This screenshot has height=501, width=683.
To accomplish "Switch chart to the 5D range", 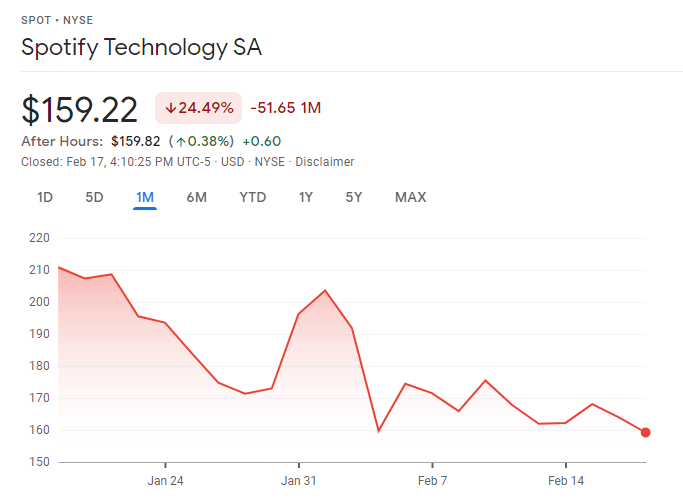I will point(94,197).
